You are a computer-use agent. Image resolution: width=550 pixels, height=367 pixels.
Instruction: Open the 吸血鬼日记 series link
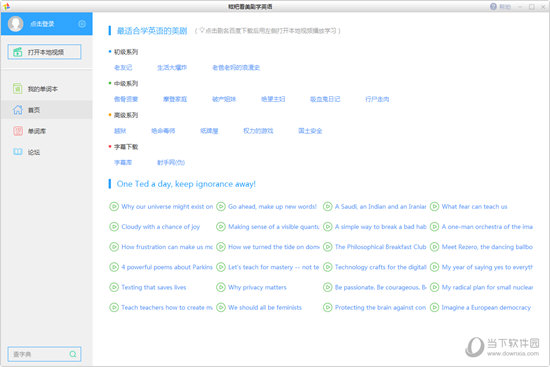pos(325,99)
